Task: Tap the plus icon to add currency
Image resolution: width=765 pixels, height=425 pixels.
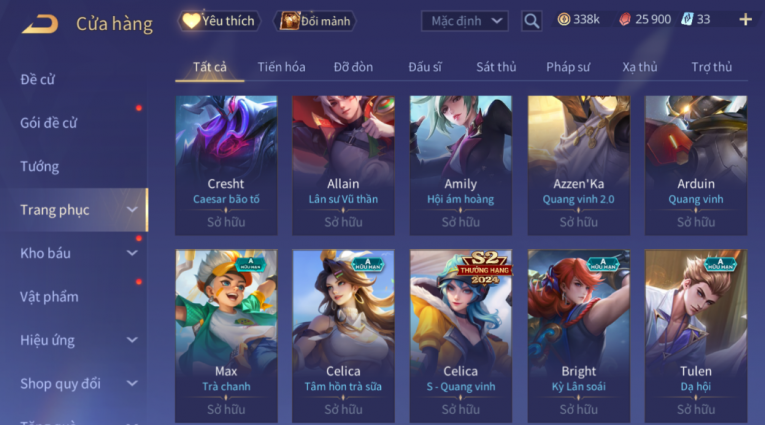Action: 745,20
